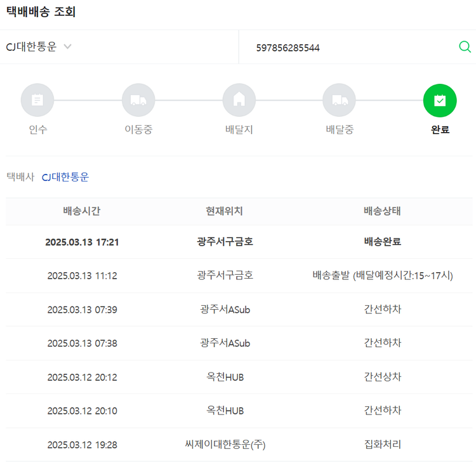This screenshot has height=462, width=476.
Task: Click the 이동중 truck step icon
Action: click(x=138, y=100)
